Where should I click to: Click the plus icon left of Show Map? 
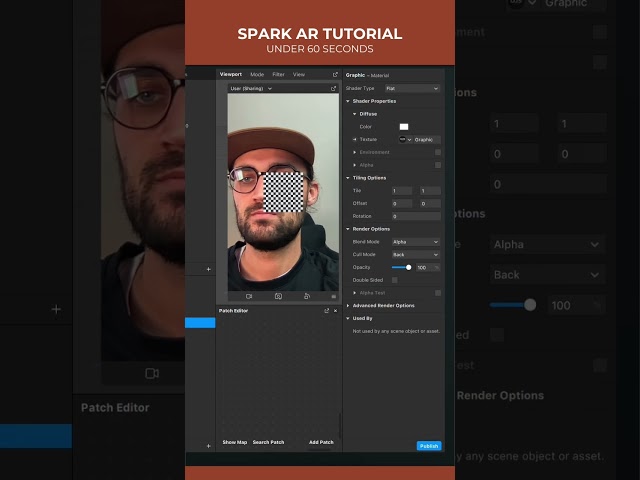pyautogui.click(x=209, y=446)
